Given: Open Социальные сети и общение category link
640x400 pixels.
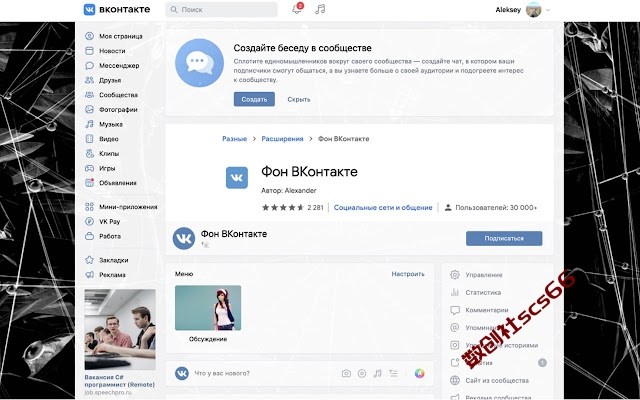Looking at the screenshot, I should point(383,207).
